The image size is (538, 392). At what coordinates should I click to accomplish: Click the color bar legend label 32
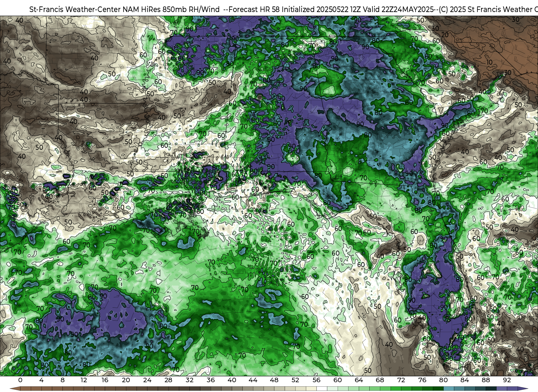(189, 380)
